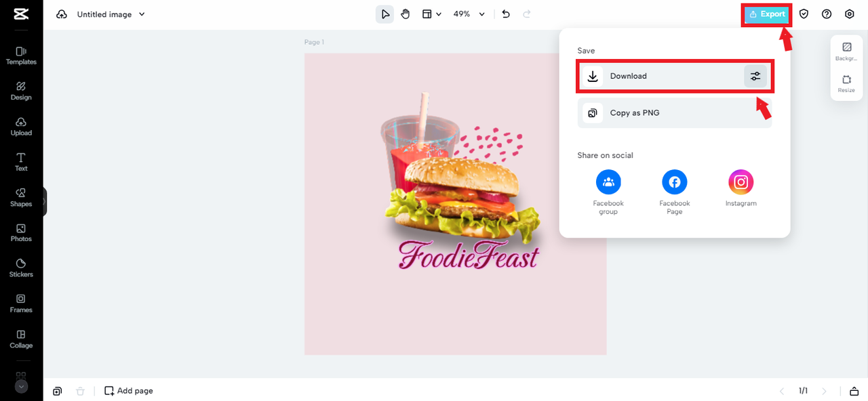Click Add page
The image size is (868, 401).
(129, 391)
